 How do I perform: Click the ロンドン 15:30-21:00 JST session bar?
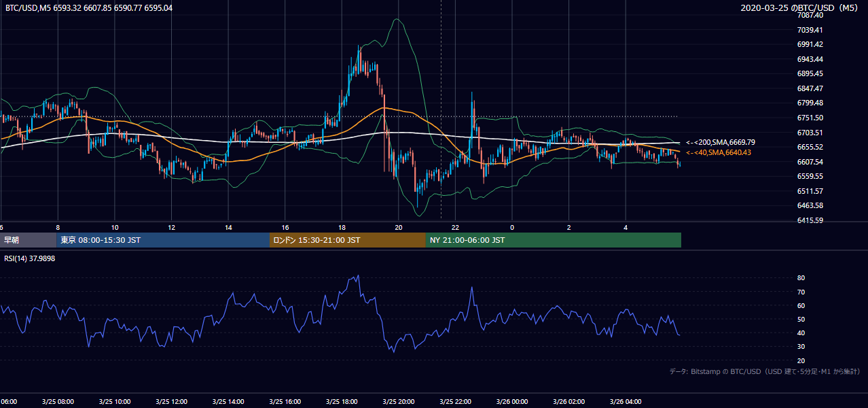point(348,240)
